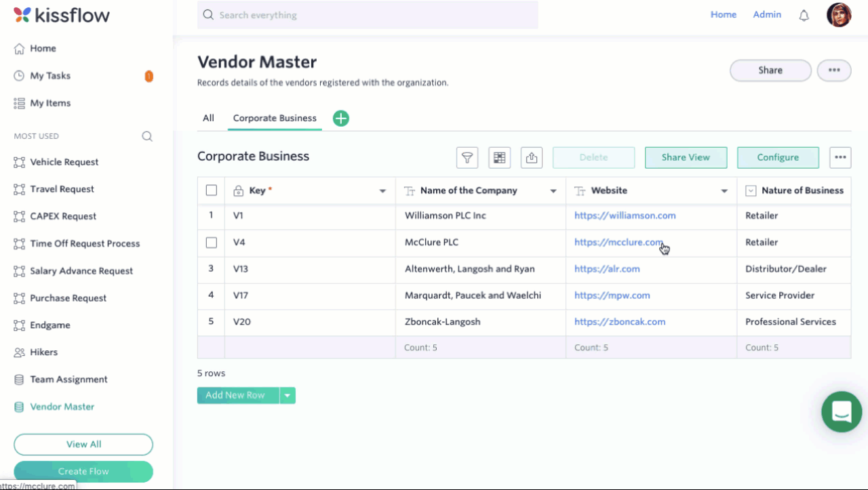Open the chat support bubble

pyautogui.click(x=842, y=411)
